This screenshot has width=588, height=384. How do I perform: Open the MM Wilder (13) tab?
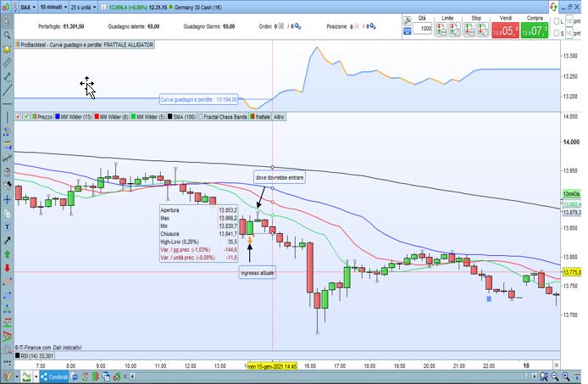(73, 117)
